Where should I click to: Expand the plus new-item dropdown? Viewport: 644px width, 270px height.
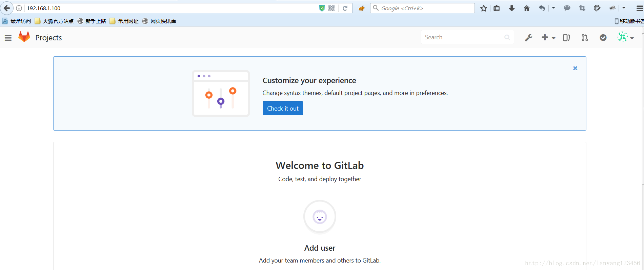548,38
